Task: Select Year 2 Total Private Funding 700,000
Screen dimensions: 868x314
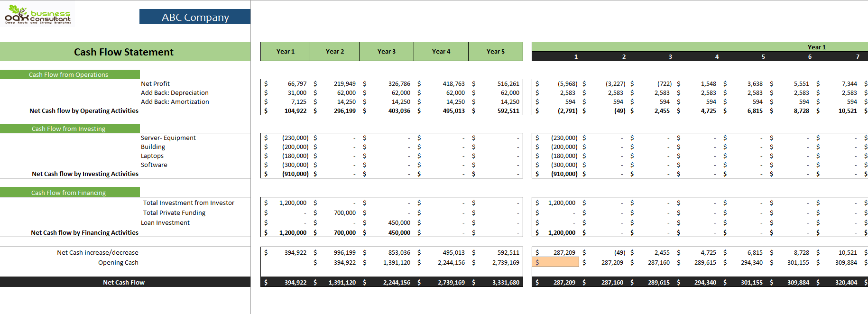Action: coord(345,212)
